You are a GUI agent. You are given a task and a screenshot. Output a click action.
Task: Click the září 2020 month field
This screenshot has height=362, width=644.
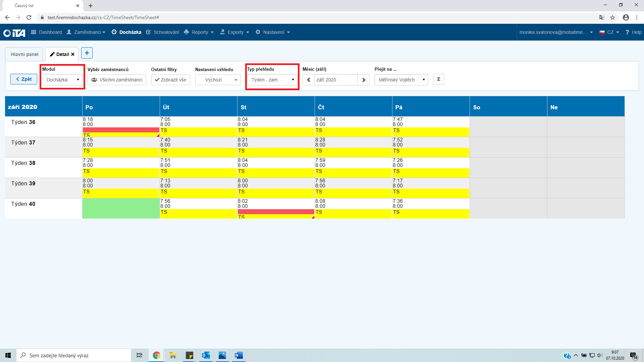coord(335,80)
